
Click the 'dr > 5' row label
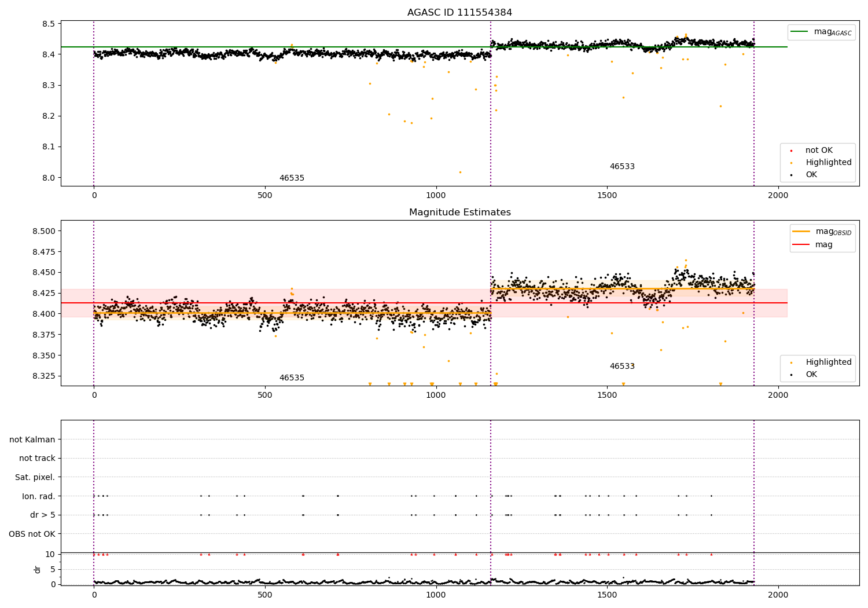tap(43, 515)
